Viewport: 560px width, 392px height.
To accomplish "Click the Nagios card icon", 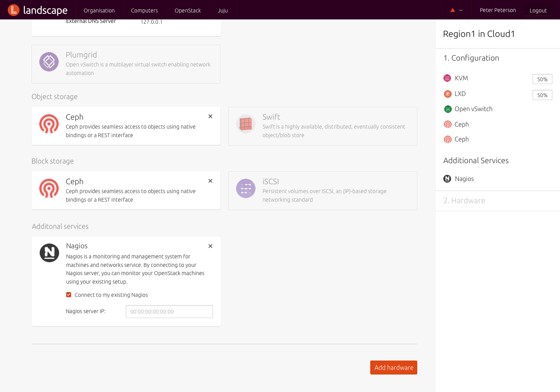I will click(49, 253).
